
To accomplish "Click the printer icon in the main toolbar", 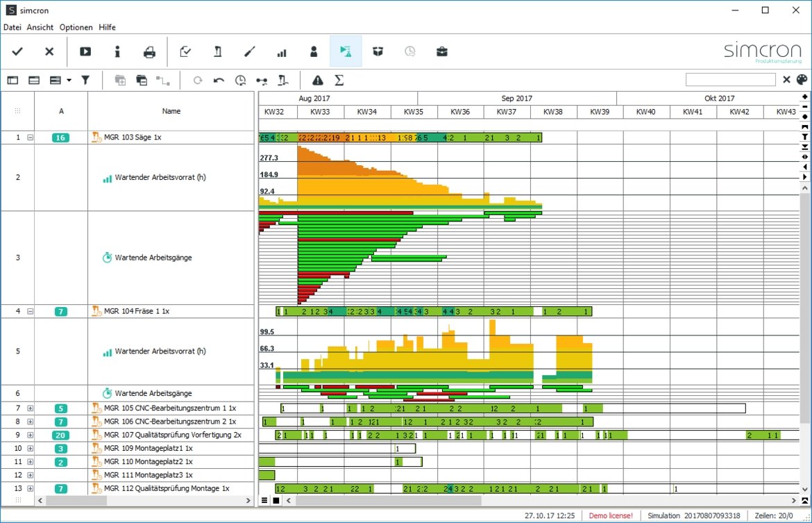I will [x=149, y=51].
